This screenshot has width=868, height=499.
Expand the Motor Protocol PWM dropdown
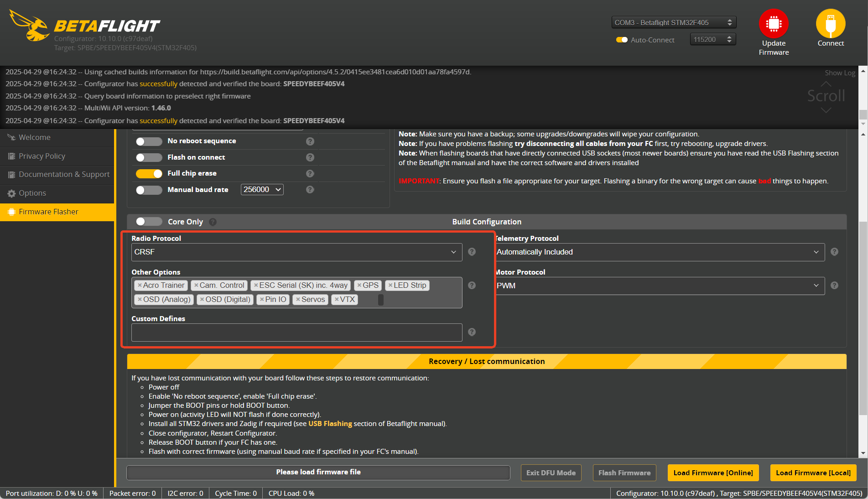pos(660,286)
